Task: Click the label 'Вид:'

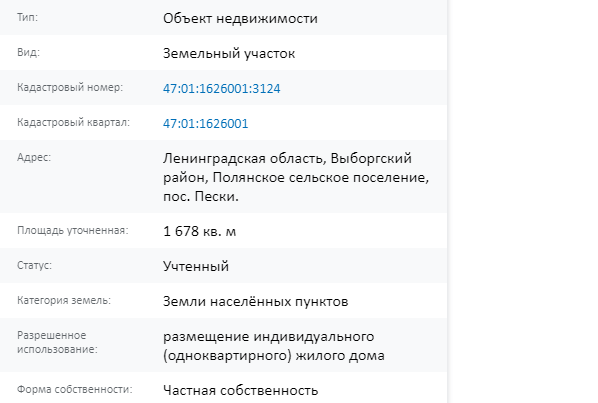Action: [x=28, y=52]
